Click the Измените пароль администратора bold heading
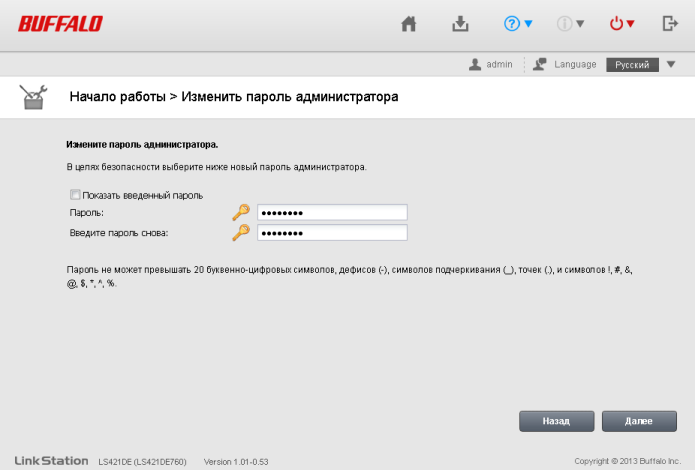Viewport: 695px width, 470px height. point(142,145)
